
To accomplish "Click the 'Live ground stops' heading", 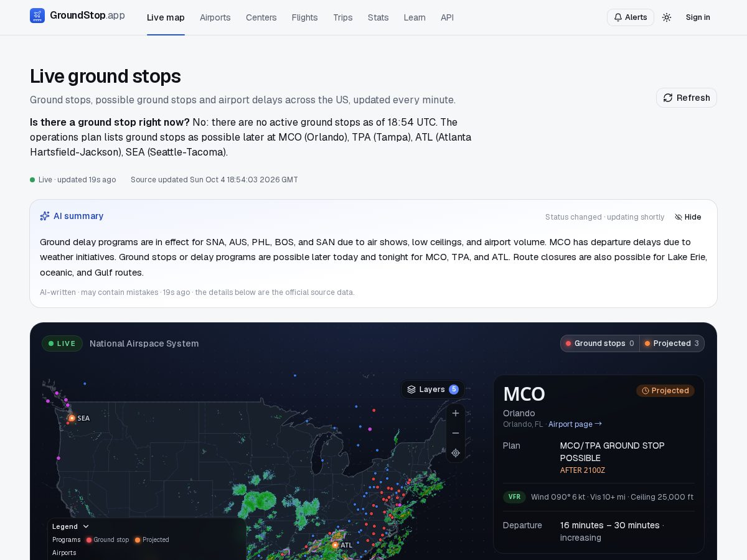I will point(105,77).
